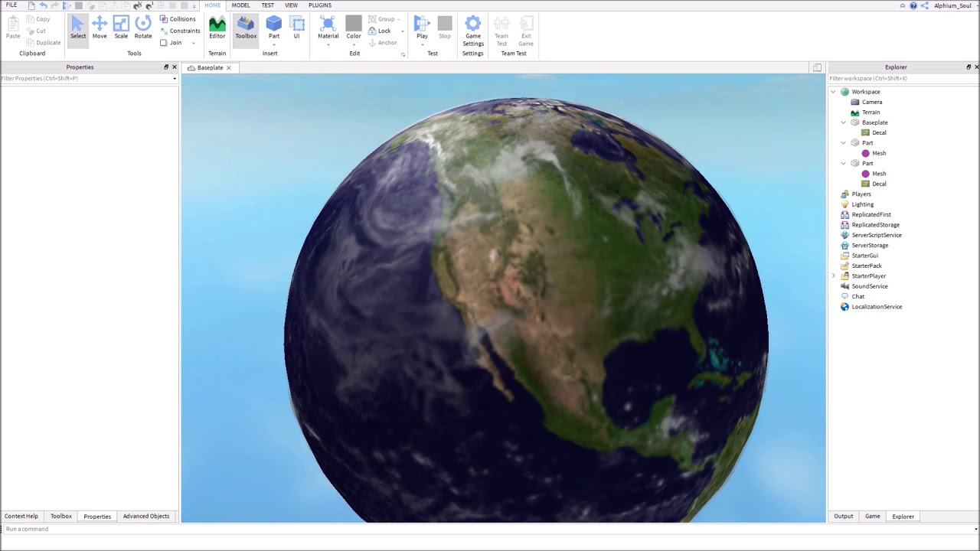Select Terrain in Explorer tree
Image resolution: width=980 pixels, height=551 pixels.
pyautogui.click(x=871, y=112)
